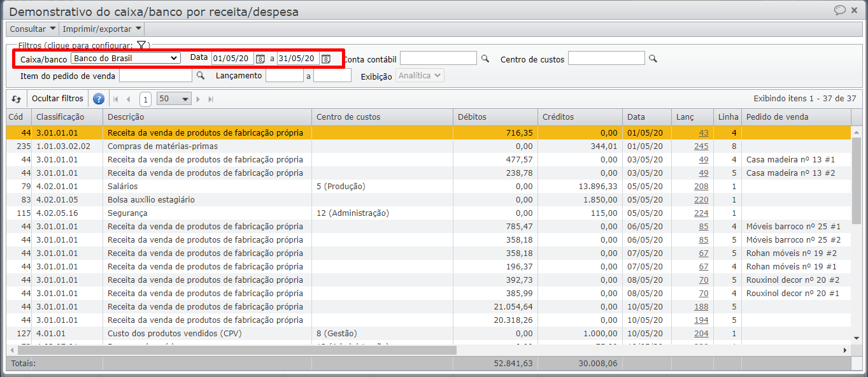Open the Imprimir/exportar menu

click(x=101, y=29)
